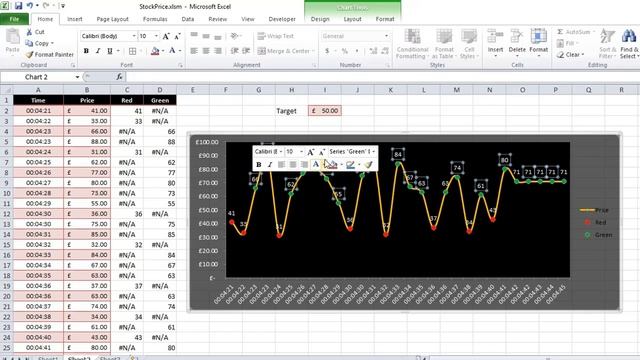
Task: Toggle Bold in the mini toolbar
Action: pyautogui.click(x=258, y=164)
